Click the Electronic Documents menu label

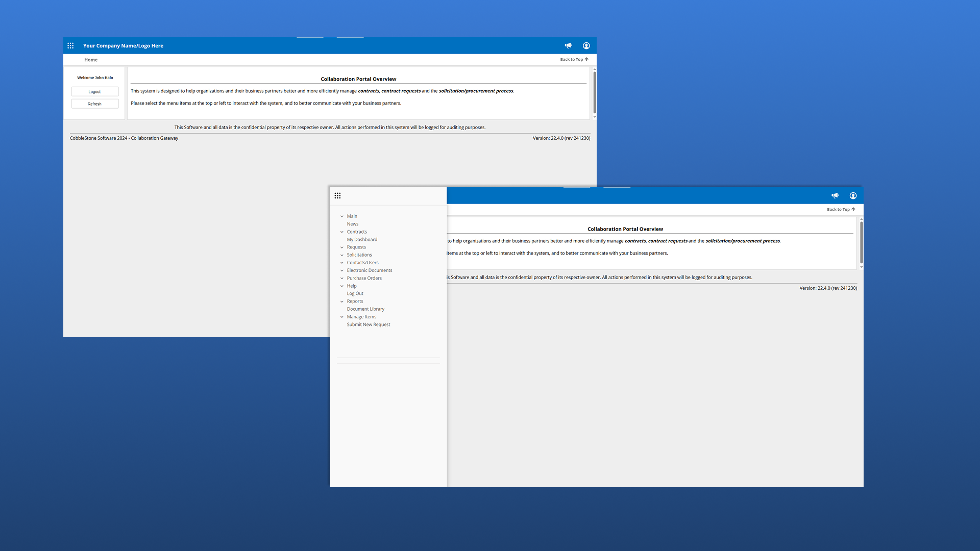pyautogui.click(x=370, y=270)
